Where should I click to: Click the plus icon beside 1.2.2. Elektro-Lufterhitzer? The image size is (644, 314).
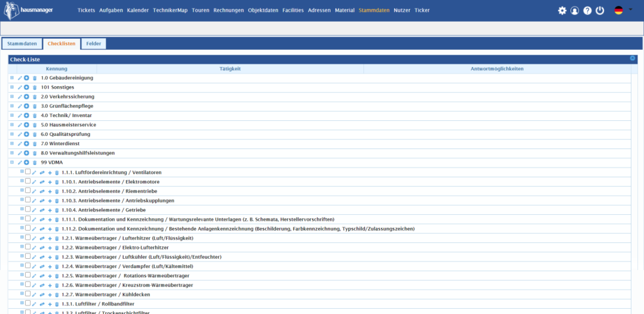coord(50,248)
